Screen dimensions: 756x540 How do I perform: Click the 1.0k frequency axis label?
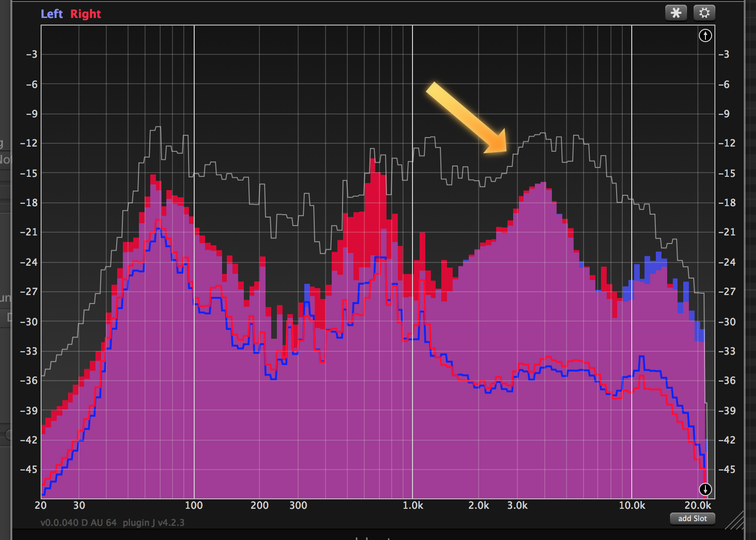point(413,505)
